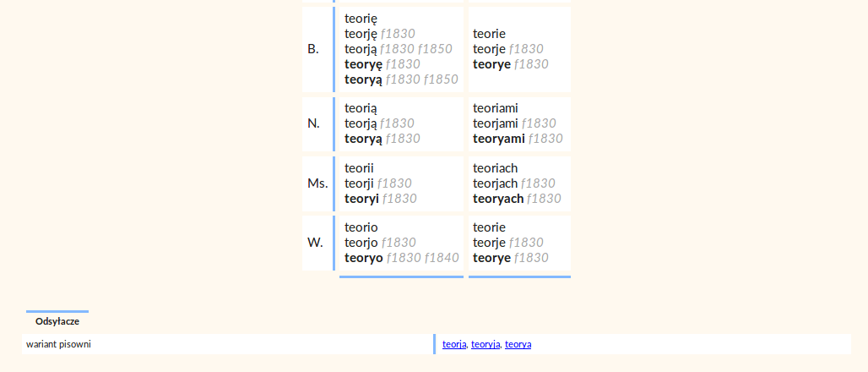
Task: Click the N. case row label
Action: click(x=313, y=123)
